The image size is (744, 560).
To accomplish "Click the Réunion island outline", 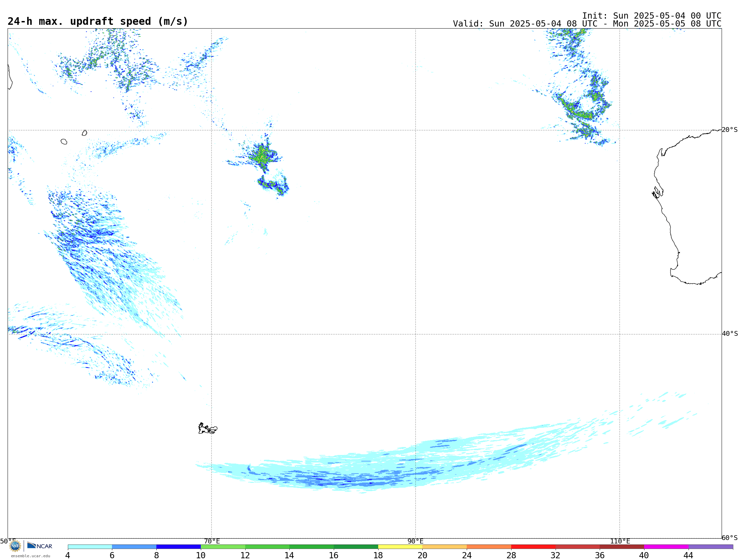I will (64, 142).
